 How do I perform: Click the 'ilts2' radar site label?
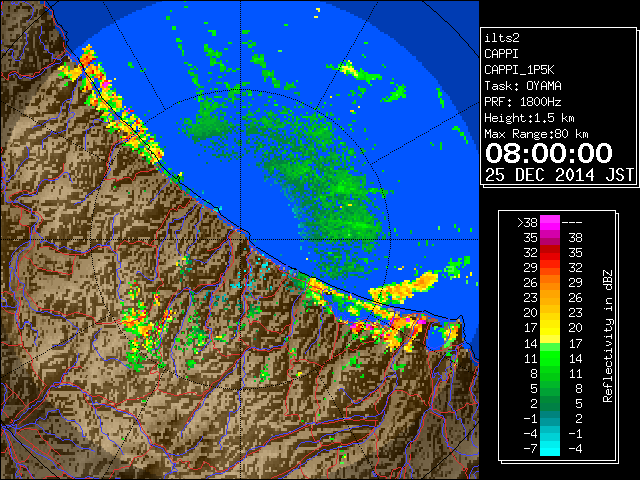click(502, 38)
